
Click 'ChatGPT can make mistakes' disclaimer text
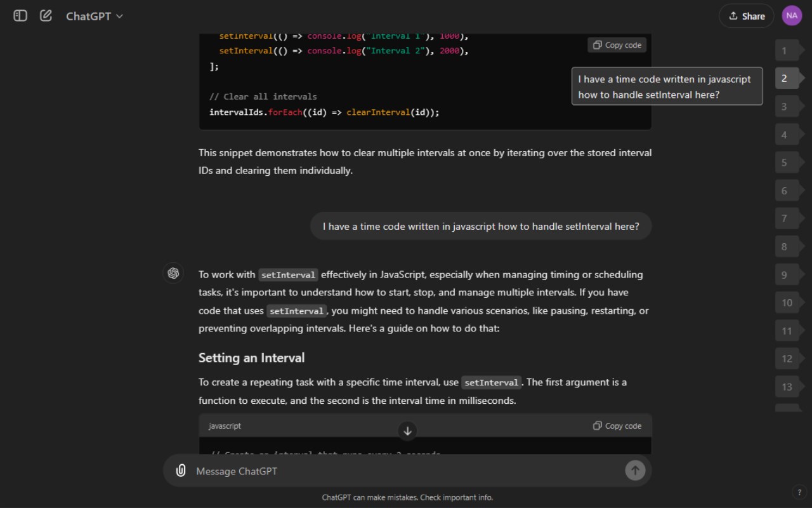coord(407,497)
